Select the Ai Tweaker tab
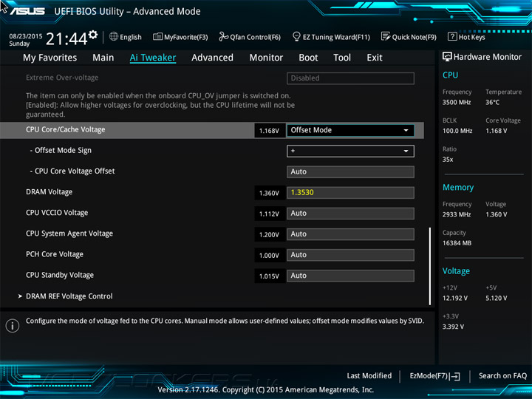This screenshot has width=532, height=399. tap(153, 58)
